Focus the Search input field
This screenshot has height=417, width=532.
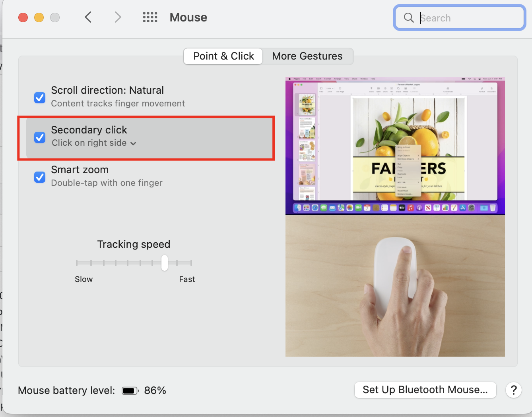(469, 18)
